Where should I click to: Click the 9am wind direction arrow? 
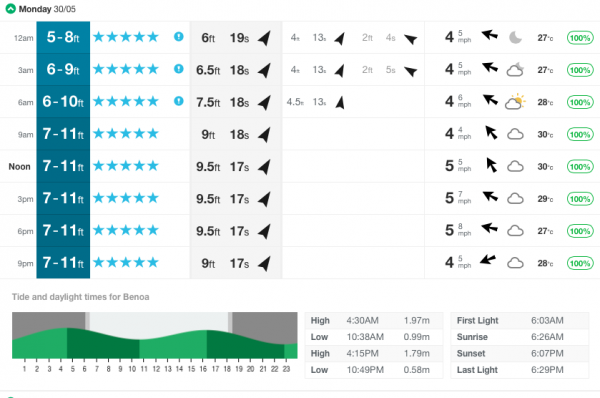tap(491, 133)
